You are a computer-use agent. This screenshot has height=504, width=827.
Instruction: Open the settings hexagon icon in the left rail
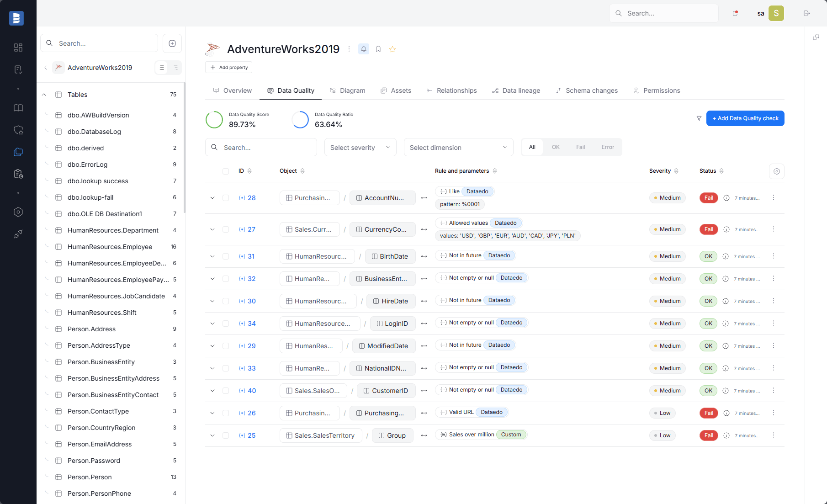pyautogui.click(x=18, y=212)
